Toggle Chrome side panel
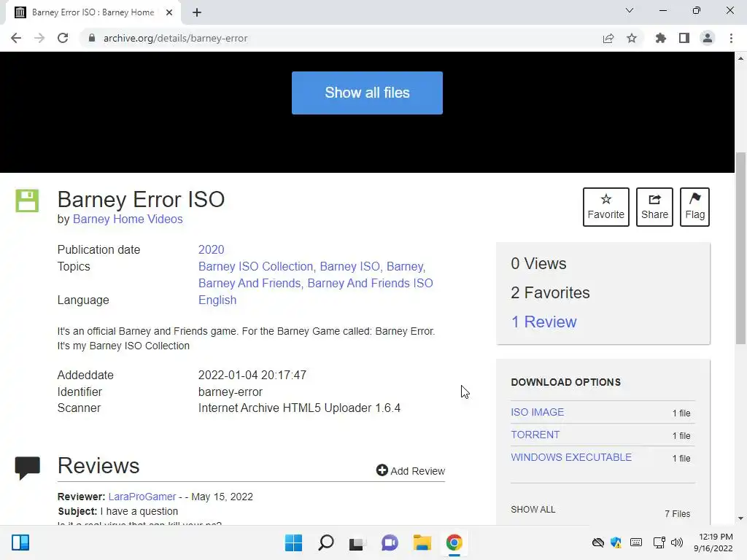Image resolution: width=747 pixels, height=560 pixels. point(684,38)
